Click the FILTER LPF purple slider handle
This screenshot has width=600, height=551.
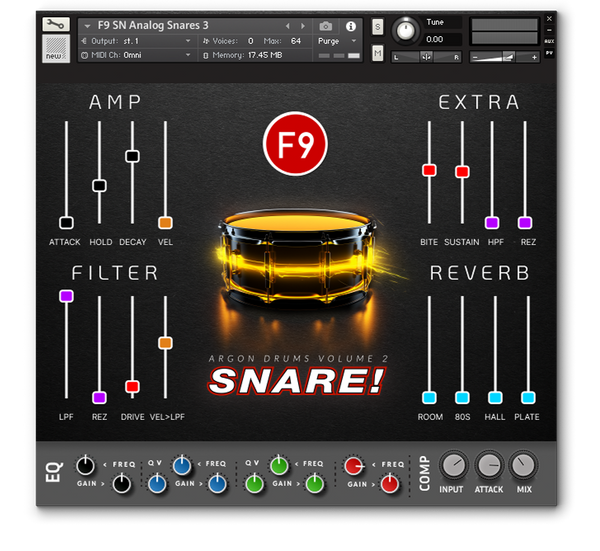click(x=66, y=296)
